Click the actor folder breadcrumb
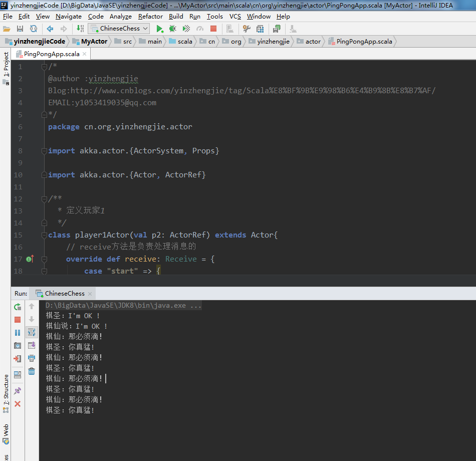476x461 pixels. pos(309,41)
